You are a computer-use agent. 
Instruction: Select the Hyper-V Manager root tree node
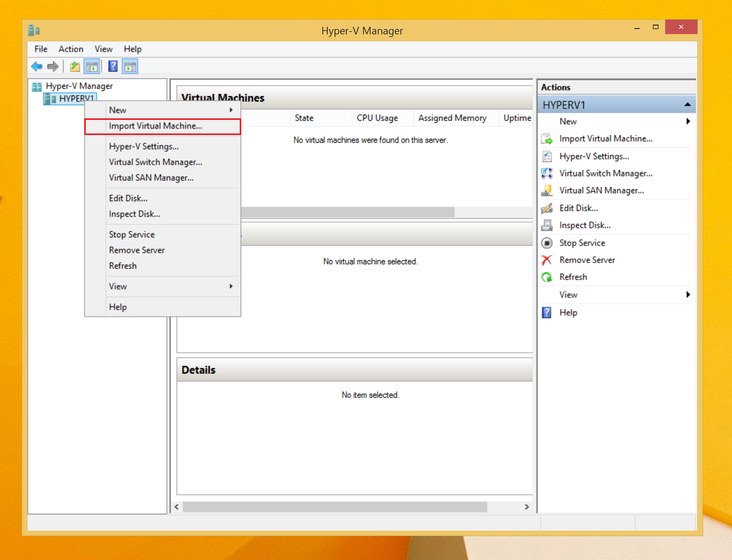79,86
